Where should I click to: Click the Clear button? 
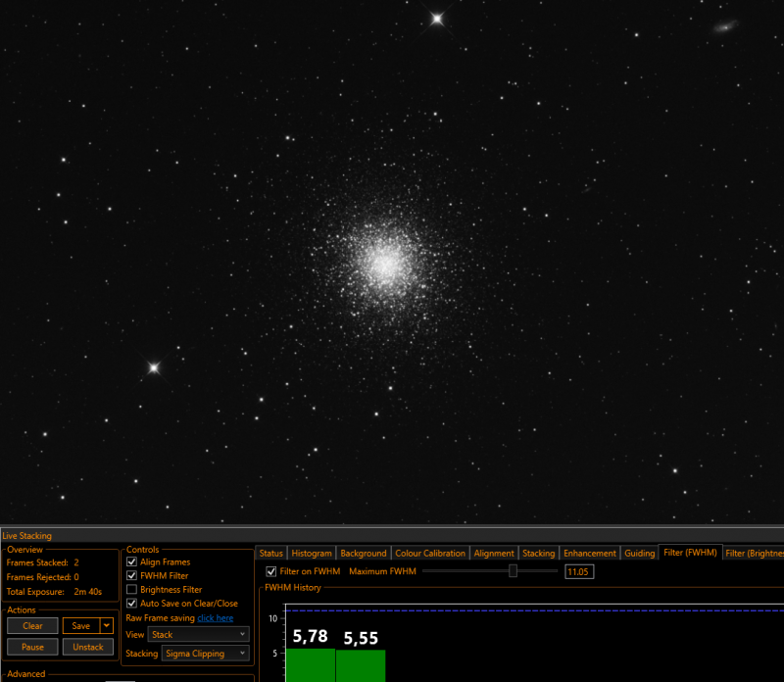tap(32, 625)
